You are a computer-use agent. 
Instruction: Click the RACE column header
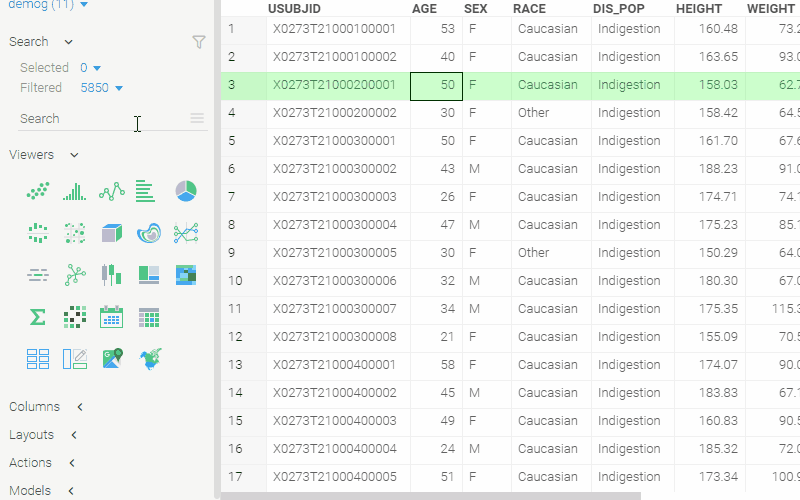[529, 8]
